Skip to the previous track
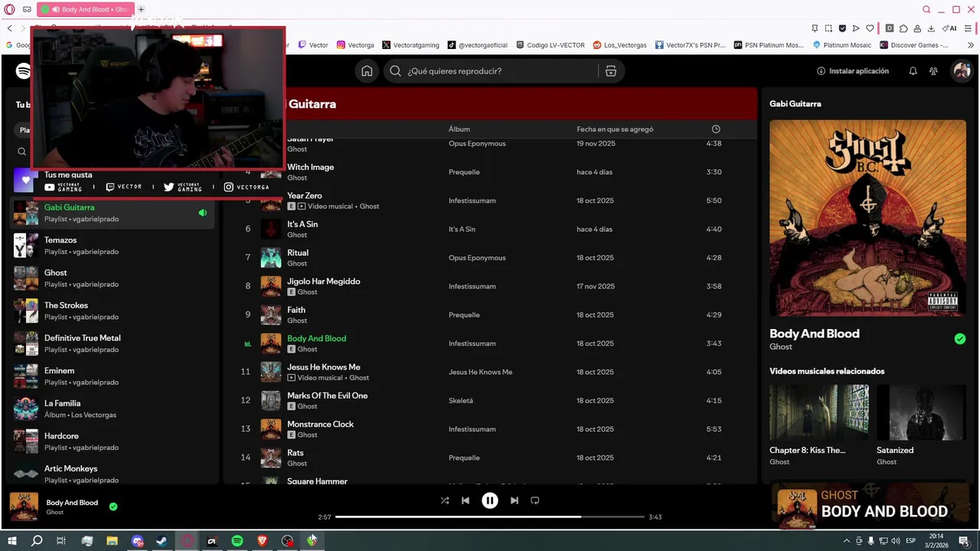The width and height of the screenshot is (980, 551). 465,500
